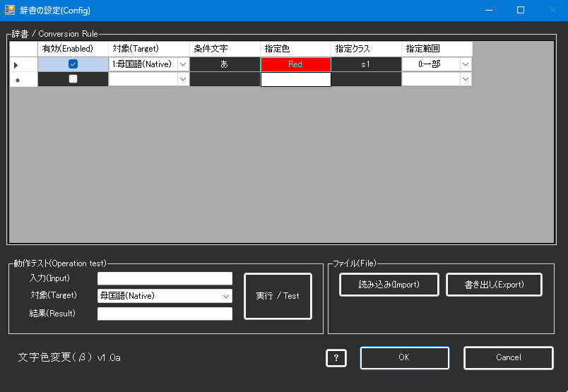Click the Red color cell
This screenshot has height=392, width=568.
[295, 64]
